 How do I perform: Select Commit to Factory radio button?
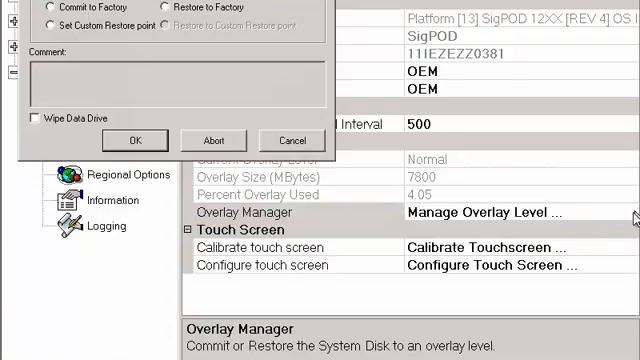pos(50,7)
